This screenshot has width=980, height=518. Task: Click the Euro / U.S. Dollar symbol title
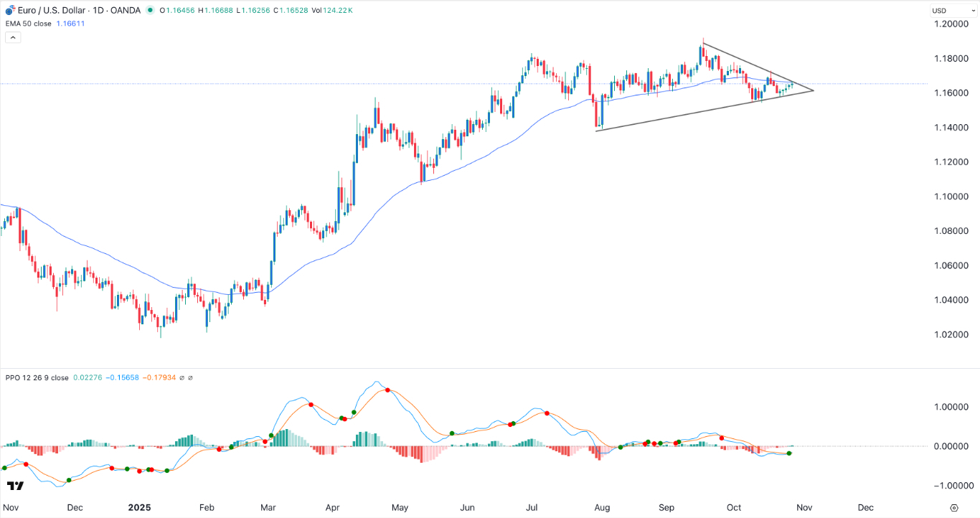[52, 10]
